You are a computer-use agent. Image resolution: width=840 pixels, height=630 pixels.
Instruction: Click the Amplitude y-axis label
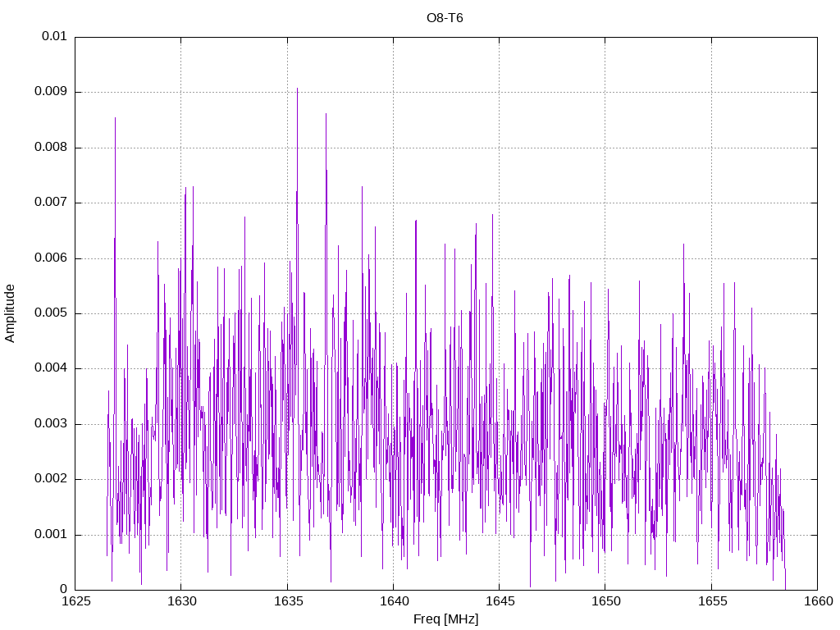point(10,313)
